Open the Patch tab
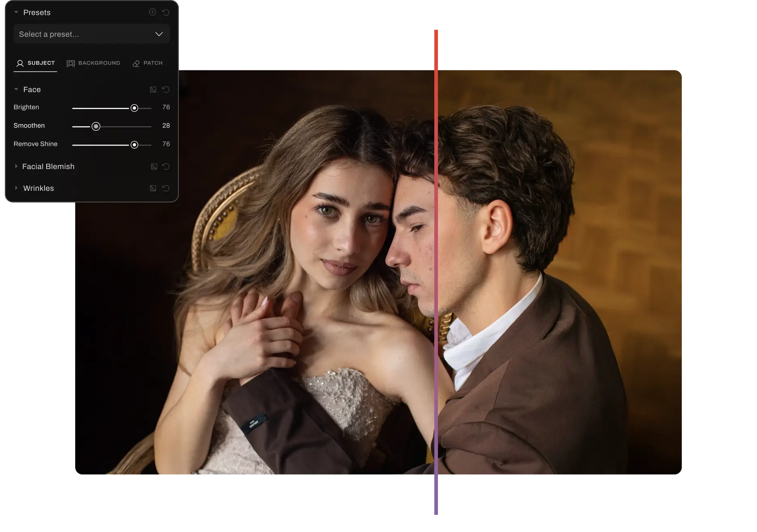Screen dimensions: 757x532 [148, 63]
